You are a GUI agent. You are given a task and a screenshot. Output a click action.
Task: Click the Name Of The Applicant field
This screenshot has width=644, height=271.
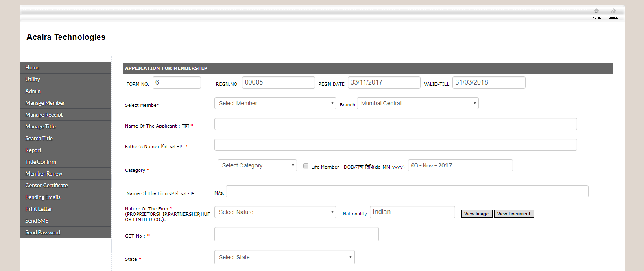coord(395,124)
